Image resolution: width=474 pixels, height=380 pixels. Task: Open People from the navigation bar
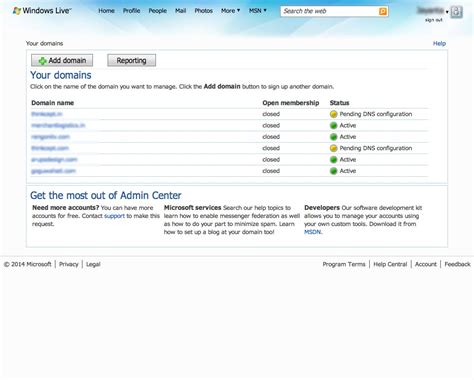(158, 11)
